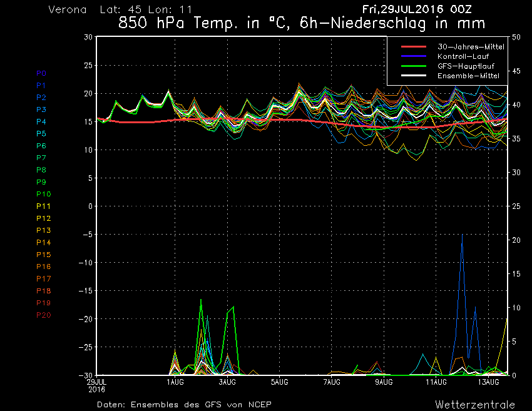Click the P2 ensemble member label

pyautogui.click(x=41, y=98)
